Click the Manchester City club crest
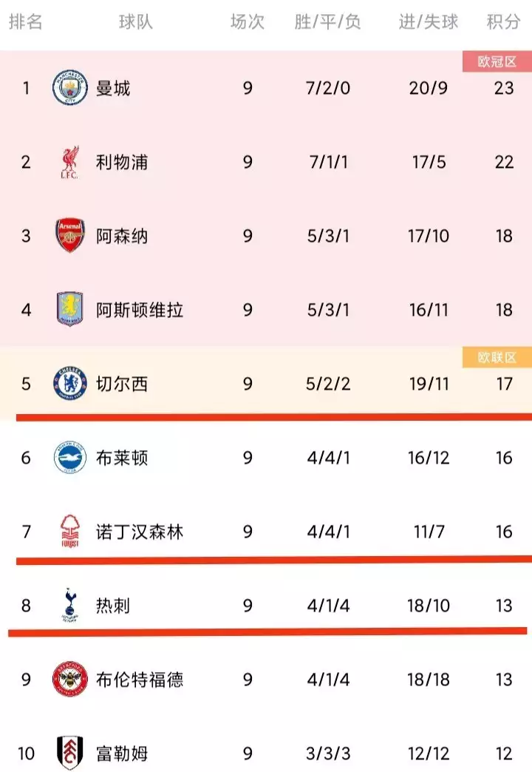The height and width of the screenshot is (772, 532). point(70,88)
